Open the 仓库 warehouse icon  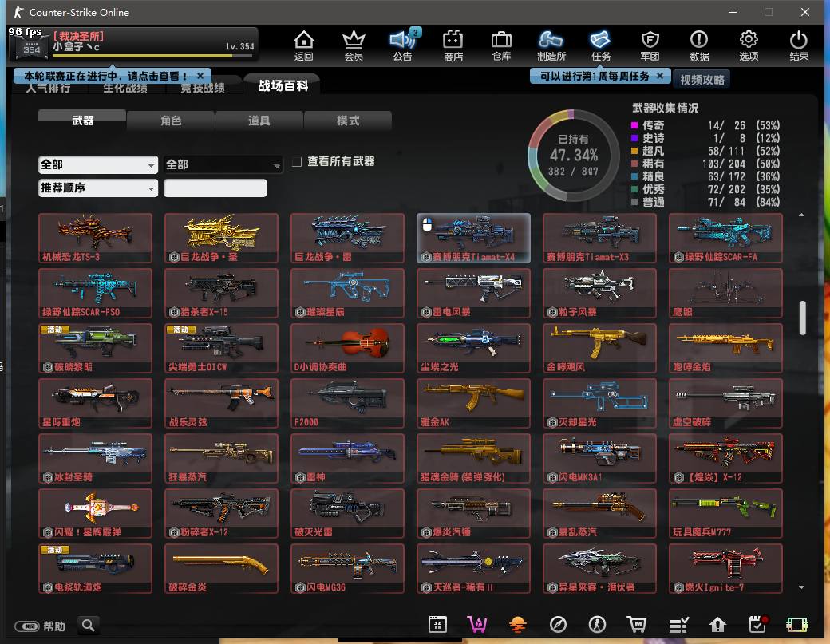[501, 46]
